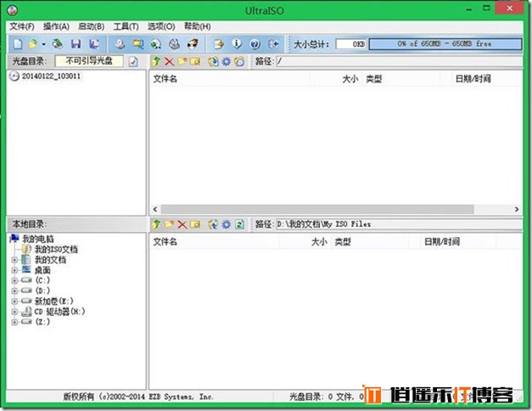Click the scrollbar left arrow in disc pane
This screenshot has width=532, height=411.
155,209
